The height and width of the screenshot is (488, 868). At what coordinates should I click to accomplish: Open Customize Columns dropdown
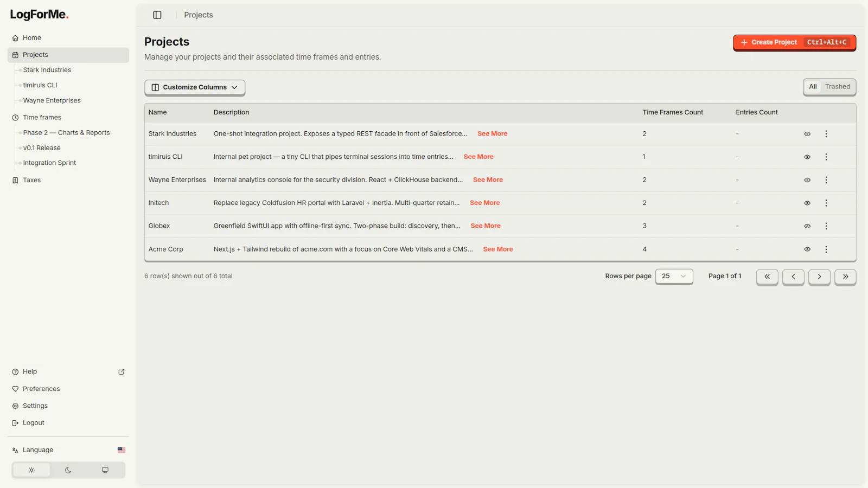[195, 87]
